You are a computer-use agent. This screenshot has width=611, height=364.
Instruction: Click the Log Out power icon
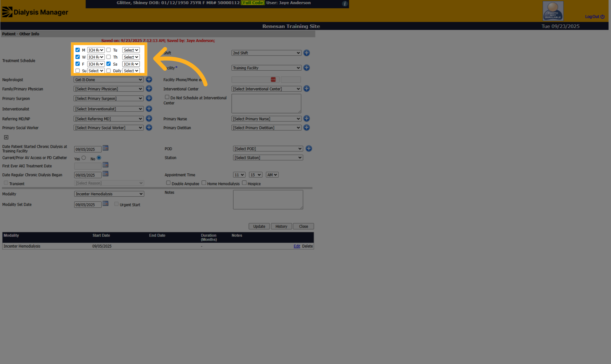[602, 16]
